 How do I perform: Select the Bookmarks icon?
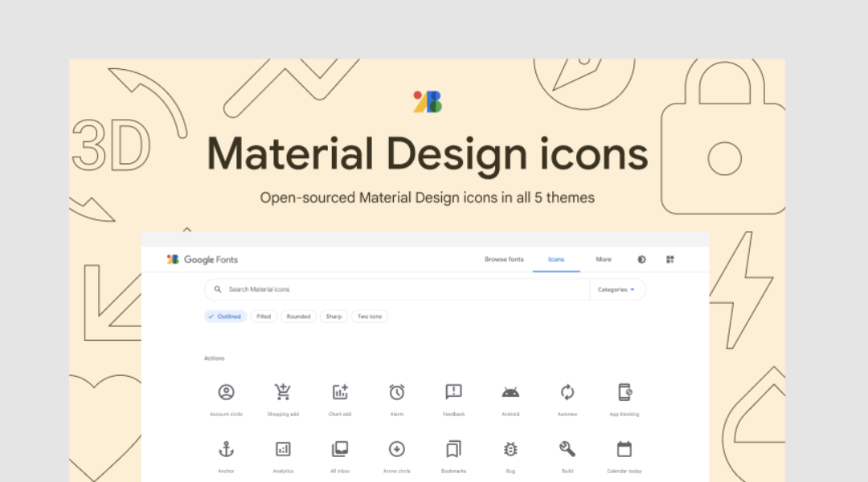click(x=453, y=449)
